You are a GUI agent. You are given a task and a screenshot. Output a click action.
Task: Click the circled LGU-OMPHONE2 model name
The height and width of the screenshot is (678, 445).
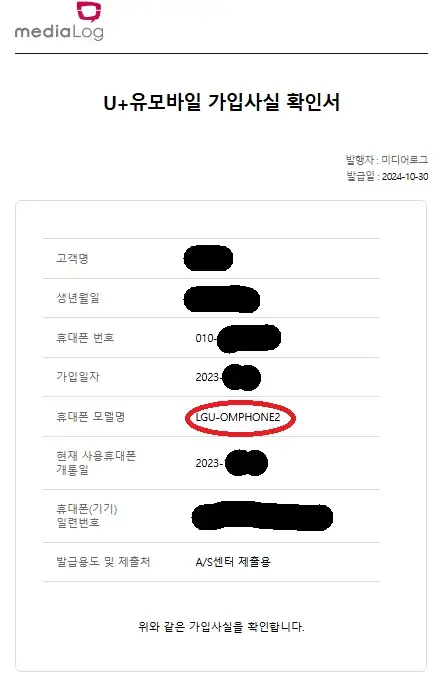click(x=238, y=417)
